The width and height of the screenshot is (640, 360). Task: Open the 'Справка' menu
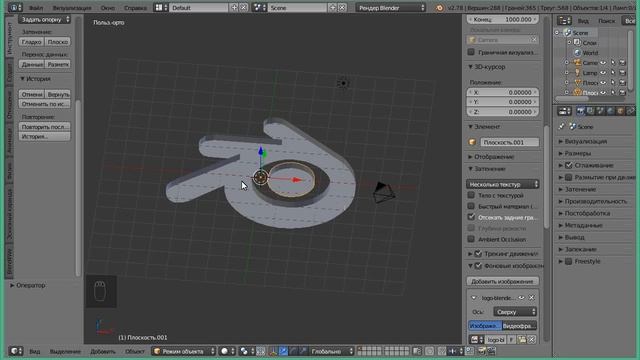pos(135,8)
